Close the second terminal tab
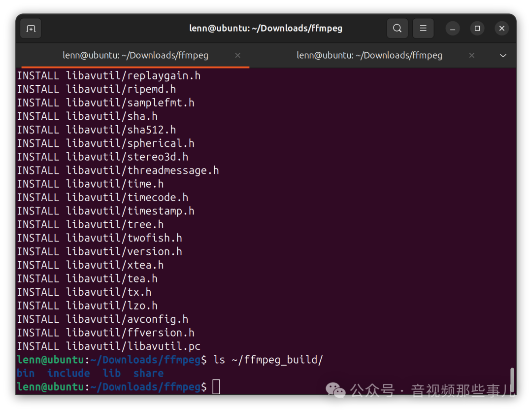532x412 pixels. (x=471, y=55)
